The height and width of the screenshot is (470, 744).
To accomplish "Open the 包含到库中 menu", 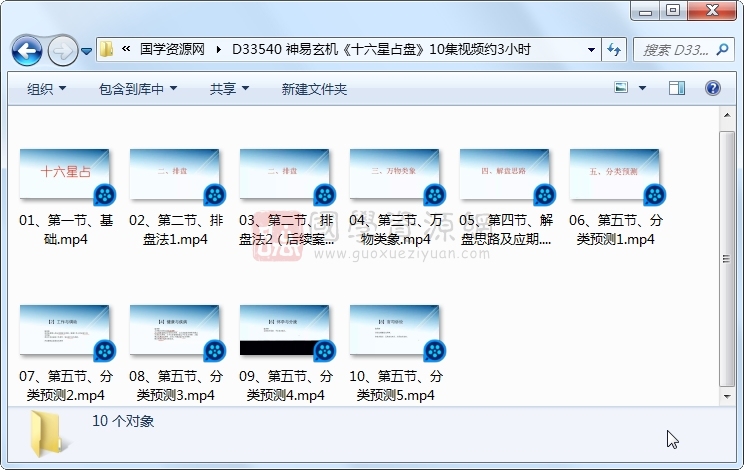I will (138, 89).
